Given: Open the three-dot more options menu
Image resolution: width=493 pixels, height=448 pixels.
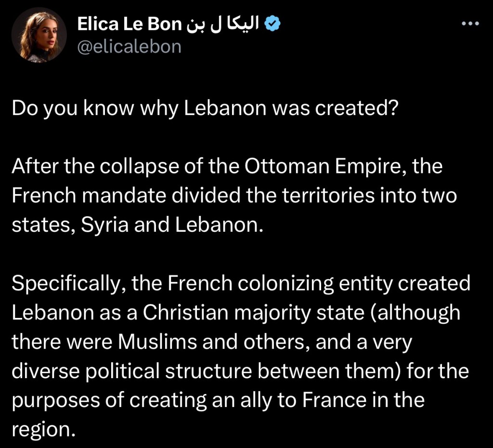Looking at the screenshot, I should pyautogui.click(x=471, y=24).
